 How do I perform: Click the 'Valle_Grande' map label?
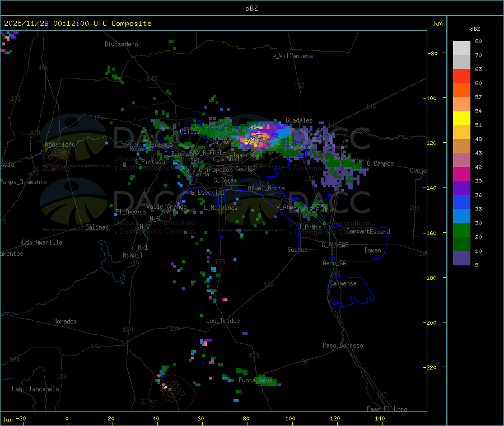coord(166,207)
